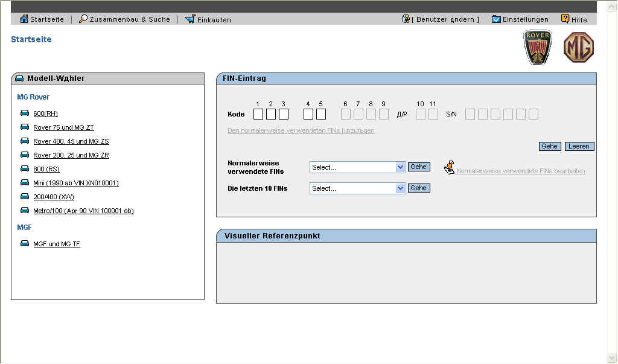Click the car icon beside Mini (1990 ab VIN XN010001)

coord(25,182)
